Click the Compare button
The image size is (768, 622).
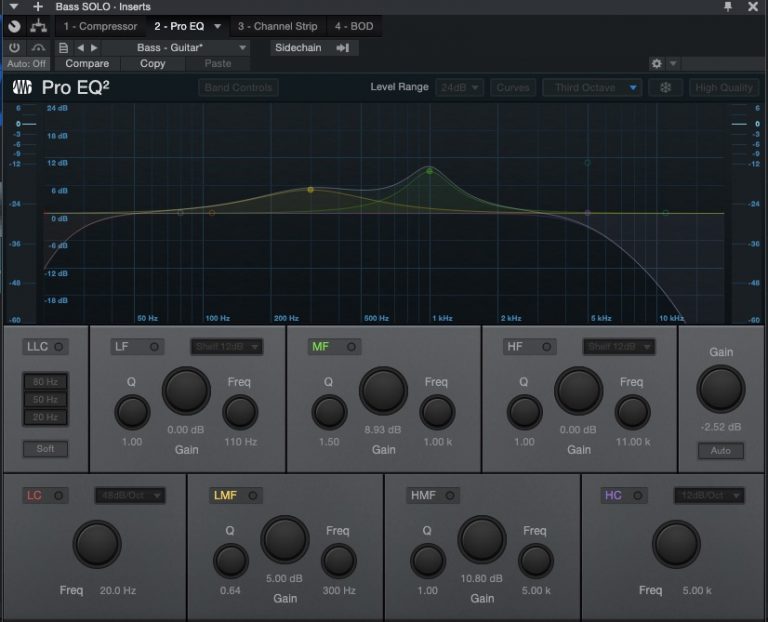[x=87, y=63]
